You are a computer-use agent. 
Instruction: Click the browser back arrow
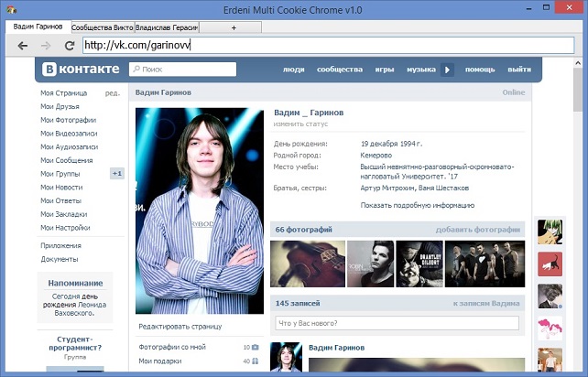(23, 46)
